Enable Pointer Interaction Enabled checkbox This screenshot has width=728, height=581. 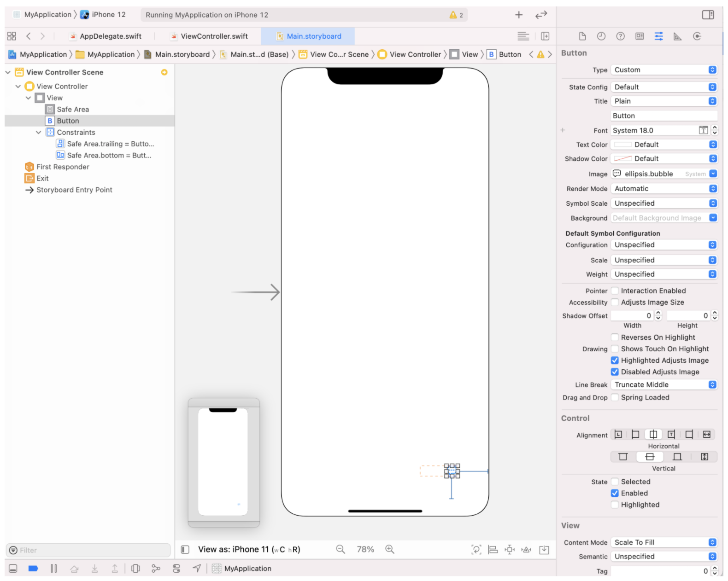tap(615, 291)
